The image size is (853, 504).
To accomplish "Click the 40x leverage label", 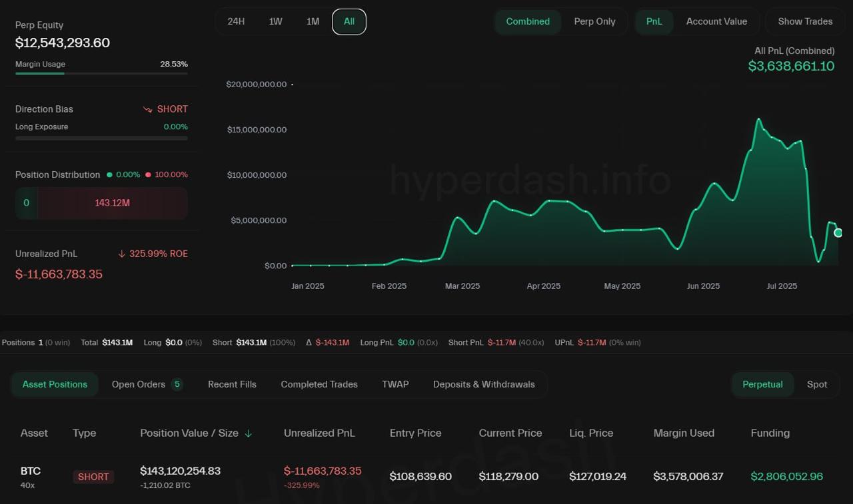I will (x=27, y=485).
